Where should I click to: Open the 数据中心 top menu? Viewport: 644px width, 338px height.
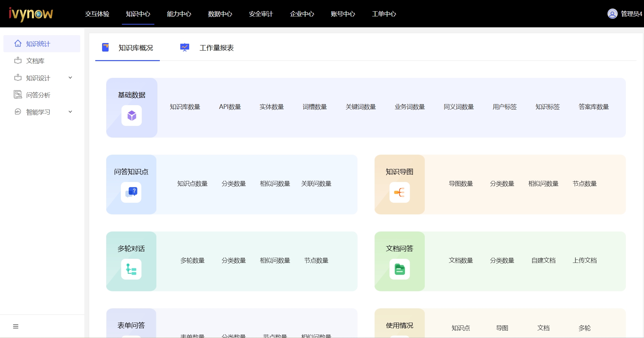tap(220, 14)
